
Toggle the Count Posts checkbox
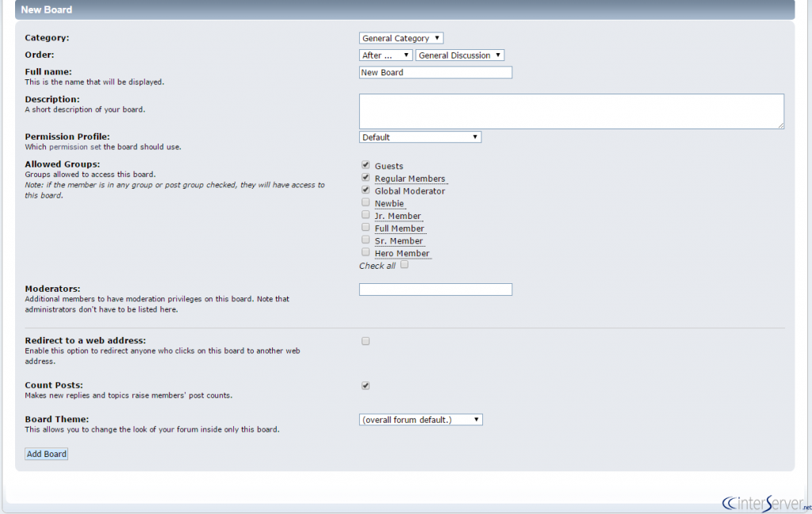(x=366, y=386)
